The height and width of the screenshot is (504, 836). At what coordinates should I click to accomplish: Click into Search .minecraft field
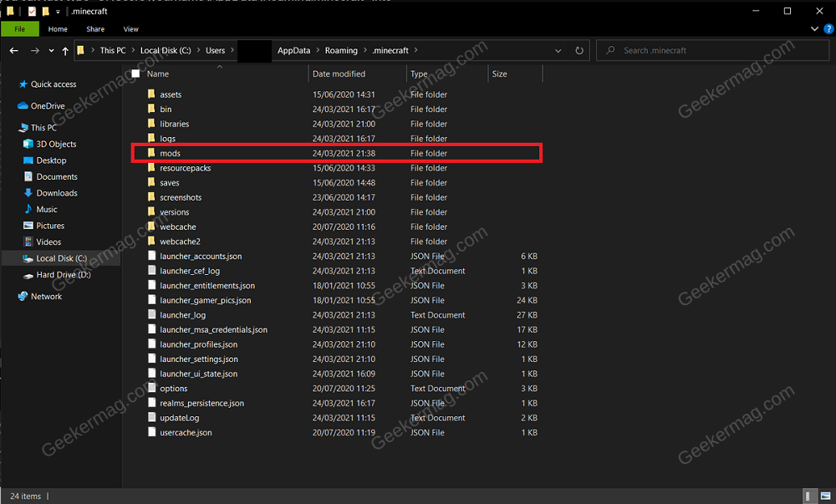[x=713, y=51]
